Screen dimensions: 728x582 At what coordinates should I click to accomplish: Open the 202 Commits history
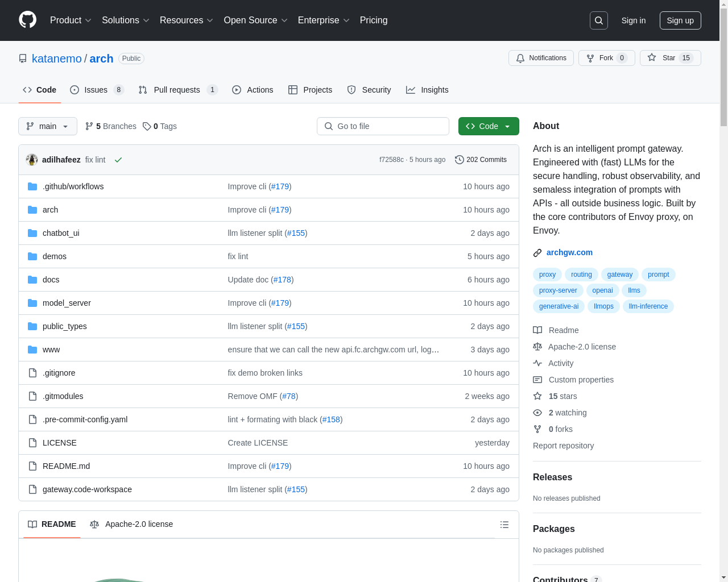coord(481,160)
